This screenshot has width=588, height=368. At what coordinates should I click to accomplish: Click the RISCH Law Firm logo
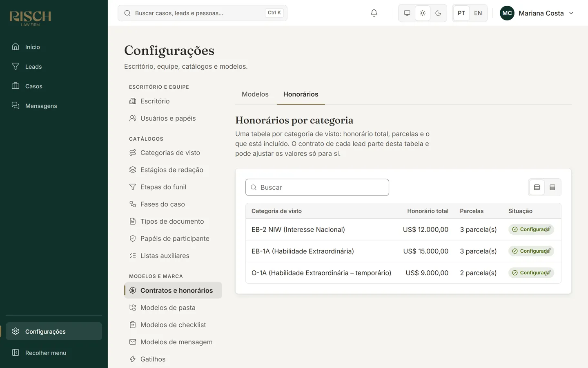click(30, 18)
